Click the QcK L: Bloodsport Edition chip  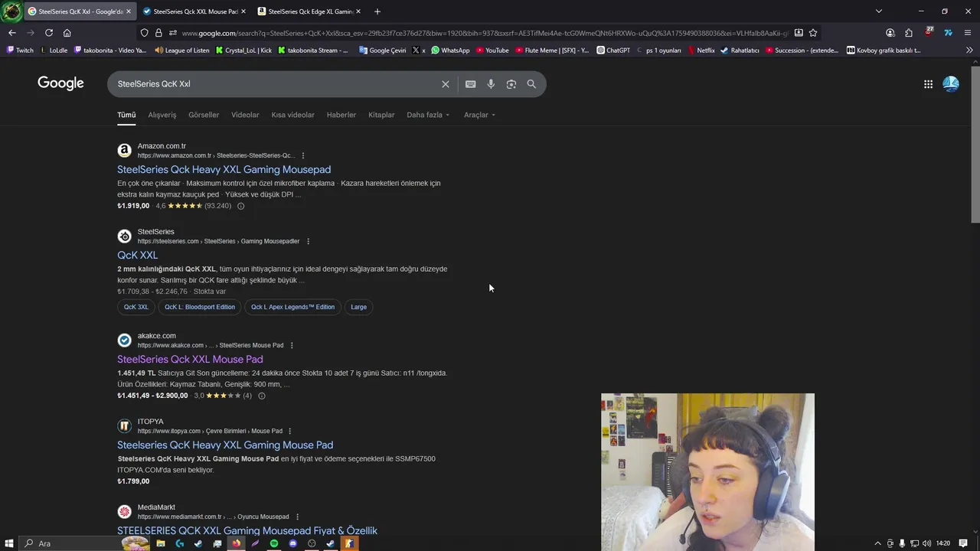pyautogui.click(x=200, y=307)
